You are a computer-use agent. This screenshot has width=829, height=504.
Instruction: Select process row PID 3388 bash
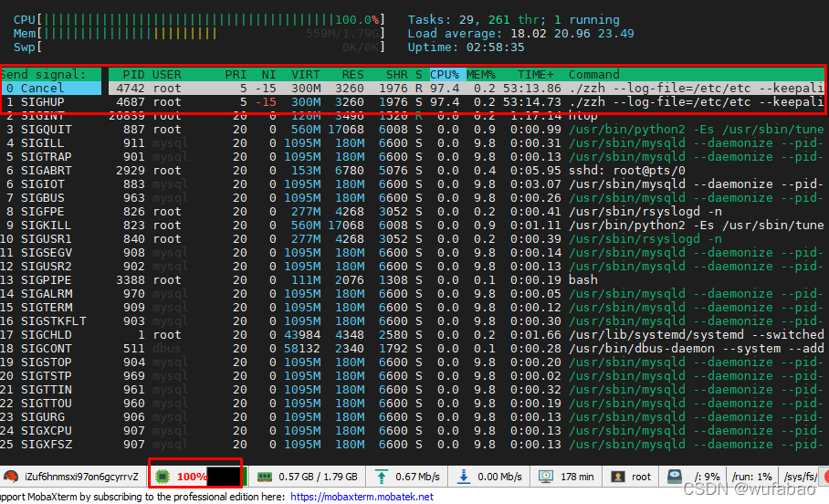tap(466, 280)
